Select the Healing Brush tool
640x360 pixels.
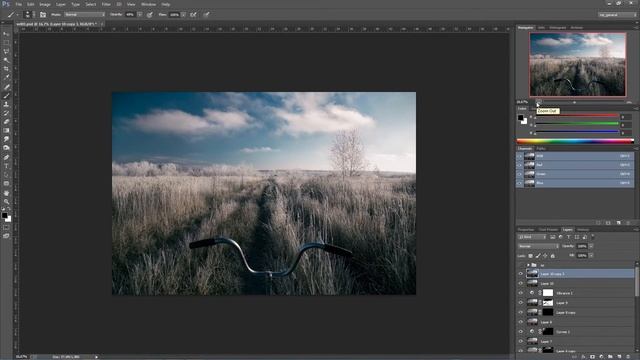6,87
